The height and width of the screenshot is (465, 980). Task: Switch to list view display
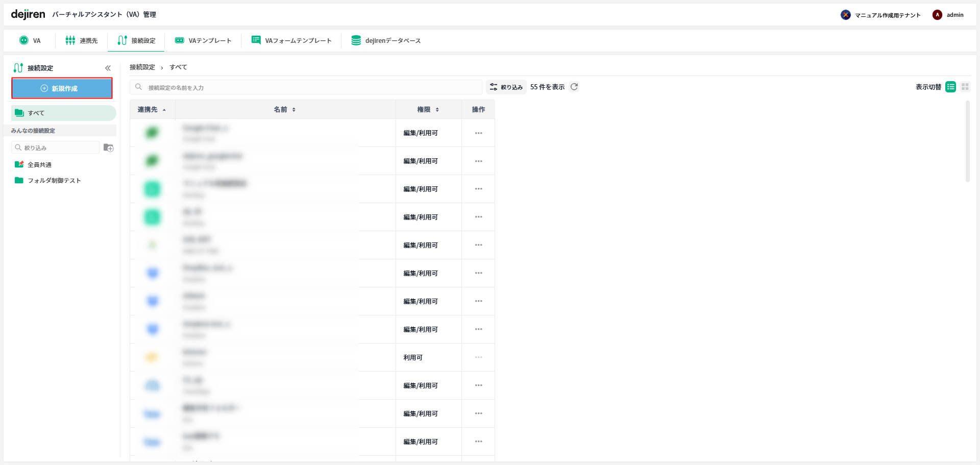click(950, 87)
